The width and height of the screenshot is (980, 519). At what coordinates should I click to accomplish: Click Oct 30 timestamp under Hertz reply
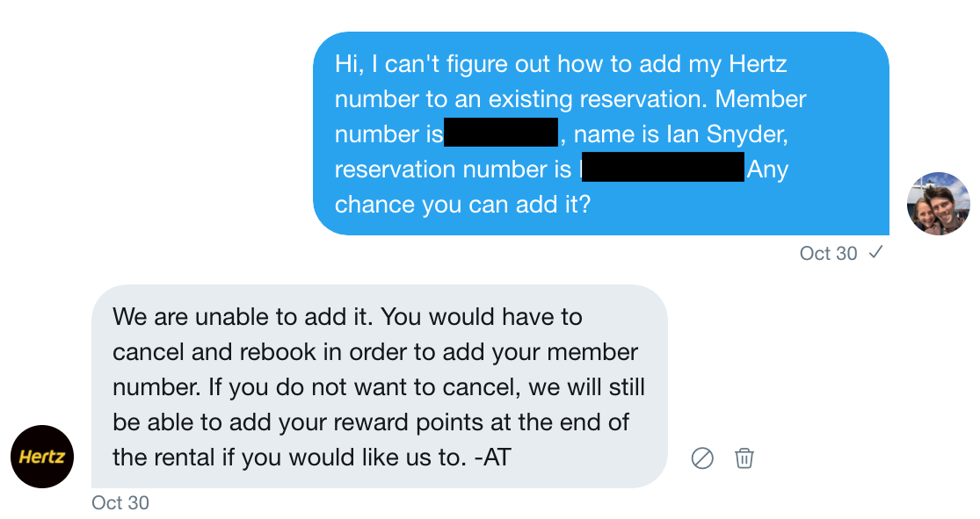coord(120,503)
